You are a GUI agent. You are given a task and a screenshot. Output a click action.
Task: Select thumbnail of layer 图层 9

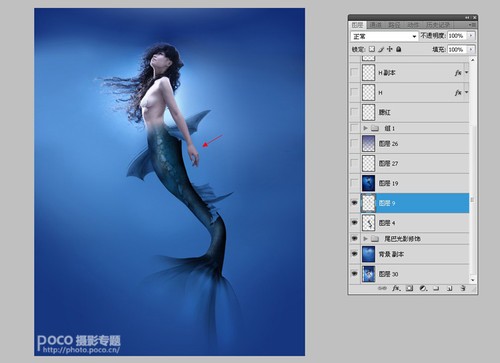[368, 203]
